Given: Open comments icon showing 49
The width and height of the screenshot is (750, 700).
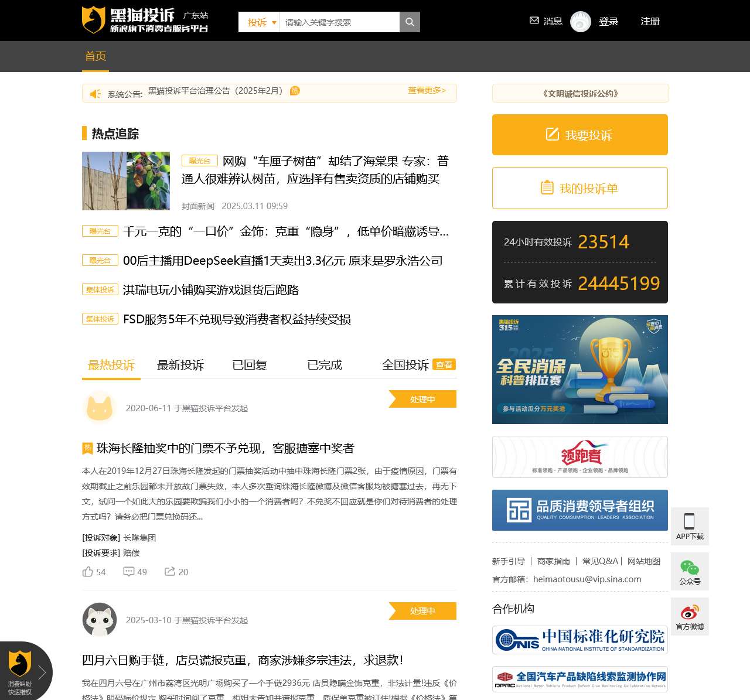Looking at the screenshot, I should point(129,571).
